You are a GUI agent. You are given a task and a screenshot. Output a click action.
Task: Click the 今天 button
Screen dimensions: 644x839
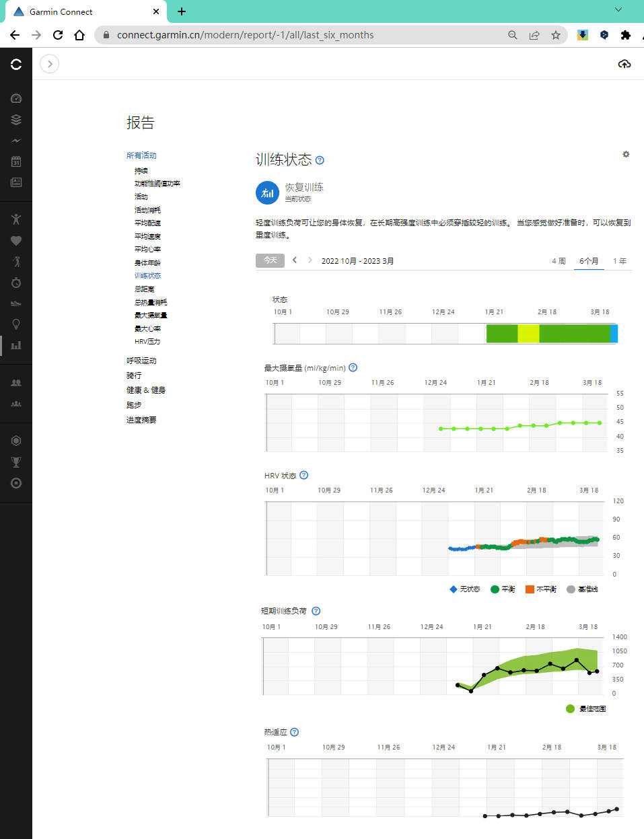(x=270, y=260)
